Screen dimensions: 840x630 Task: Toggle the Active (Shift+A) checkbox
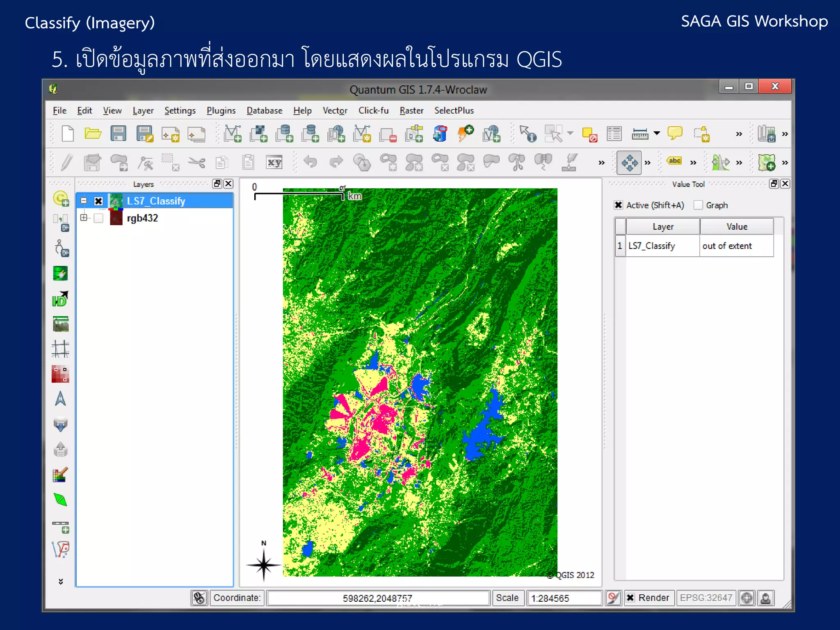(619, 205)
